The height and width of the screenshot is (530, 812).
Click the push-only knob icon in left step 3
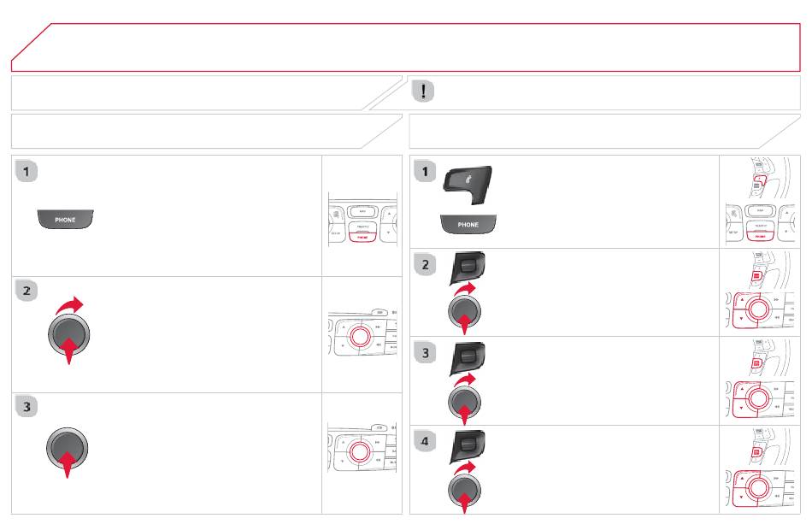click(x=67, y=451)
